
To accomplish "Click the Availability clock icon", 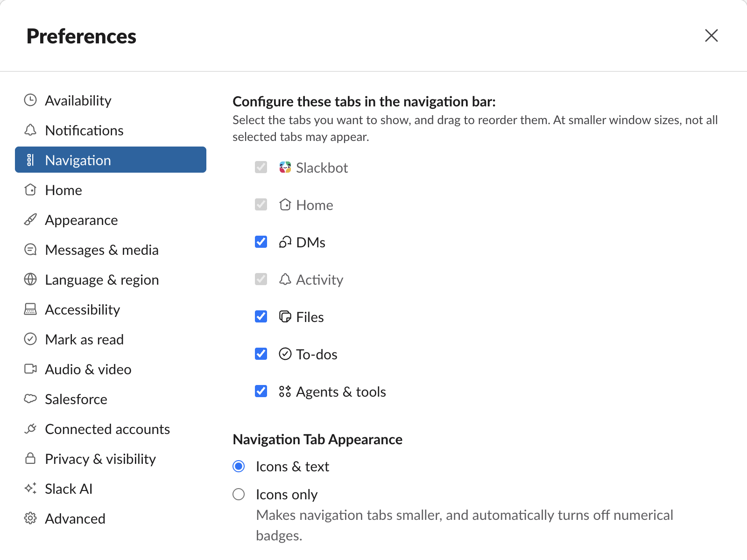I will click(x=30, y=100).
